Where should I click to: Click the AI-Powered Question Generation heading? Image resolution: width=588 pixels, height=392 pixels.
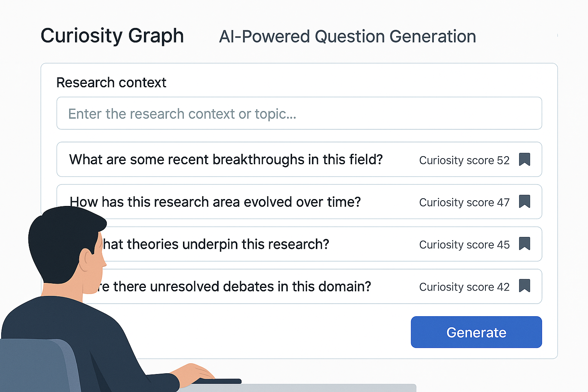pyautogui.click(x=347, y=37)
